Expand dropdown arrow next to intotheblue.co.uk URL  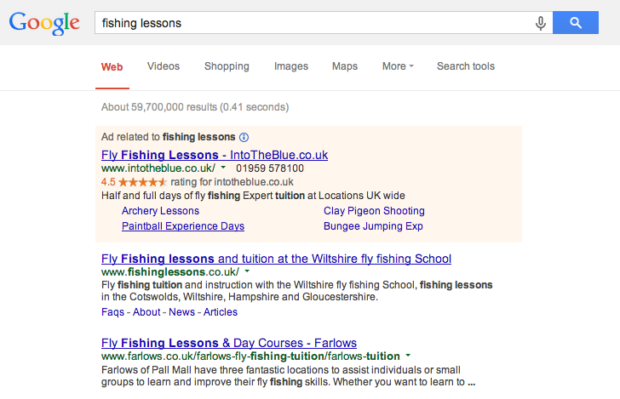point(223,168)
